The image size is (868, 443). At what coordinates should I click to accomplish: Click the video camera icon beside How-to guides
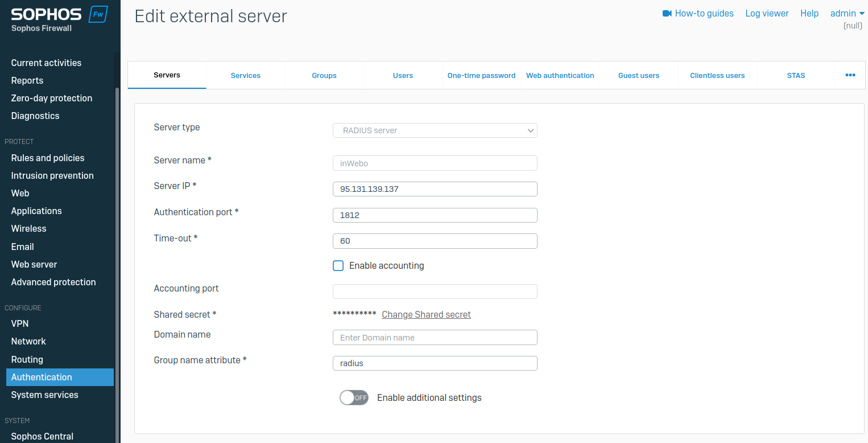[x=666, y=13]
